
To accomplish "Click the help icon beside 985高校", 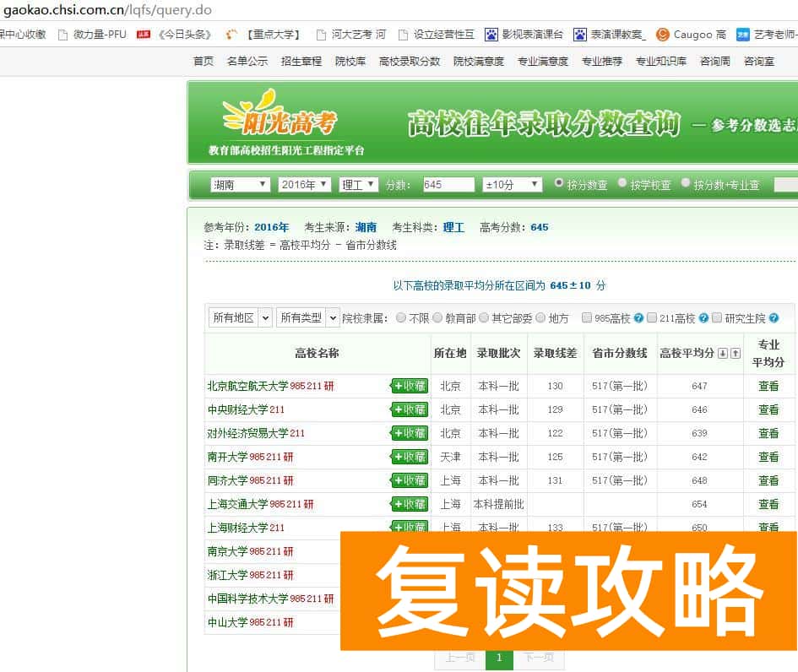I will (638, 318).
